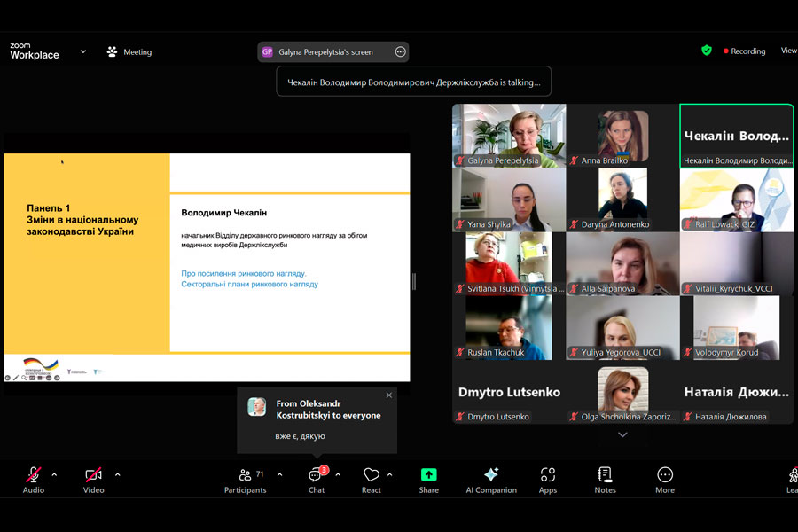Viewport: 798px width, 532px height.
Task: Click muted mic icon on Anna Brailko
Action: (574, 160)
